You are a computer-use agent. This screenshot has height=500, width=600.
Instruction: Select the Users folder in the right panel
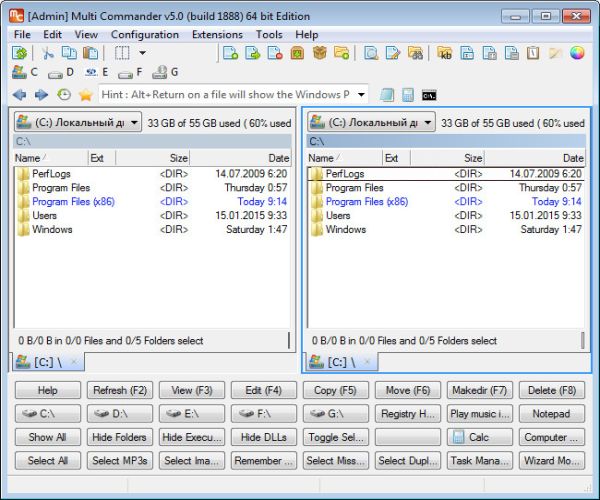pos(446,215)
